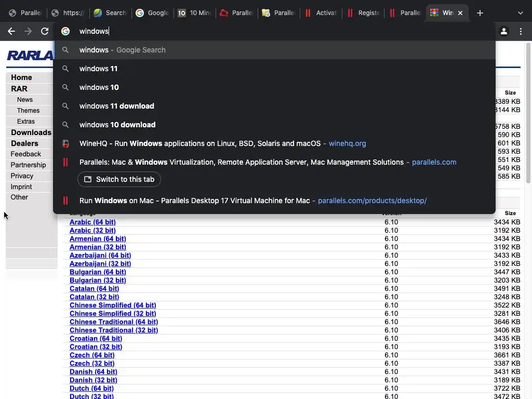The width and height of the screenshot is (532, 399).
Task: Download Bulgarian (32 bit)
Action: (x=98, y=280)
